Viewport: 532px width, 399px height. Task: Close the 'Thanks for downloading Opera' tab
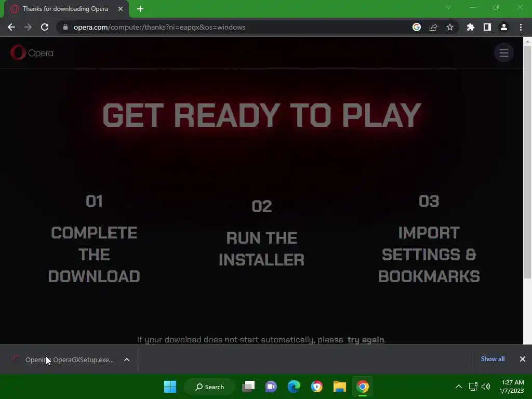(121, 9)
